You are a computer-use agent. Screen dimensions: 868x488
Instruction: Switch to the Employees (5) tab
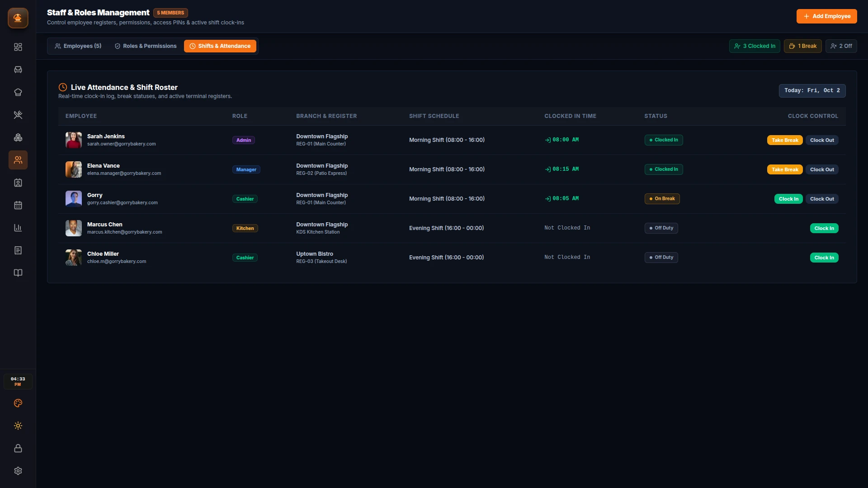pos(78,46)
